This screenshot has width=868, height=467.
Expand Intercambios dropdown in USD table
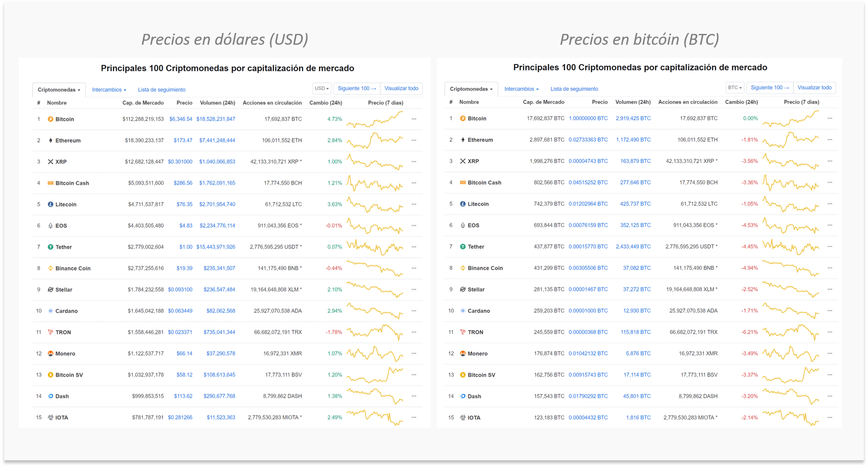(109, 90)
